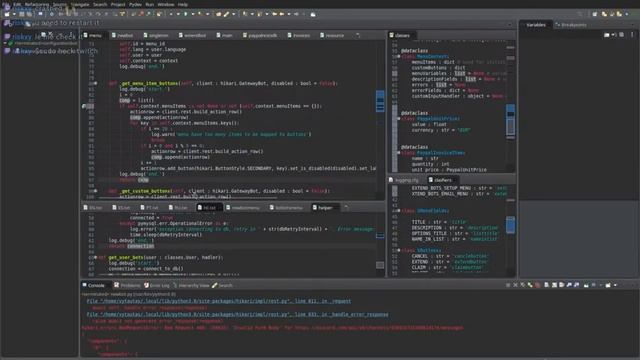Click the classes editor vertical scrollbar
Screen dimensions: 640x360
[x=511, y=119]
